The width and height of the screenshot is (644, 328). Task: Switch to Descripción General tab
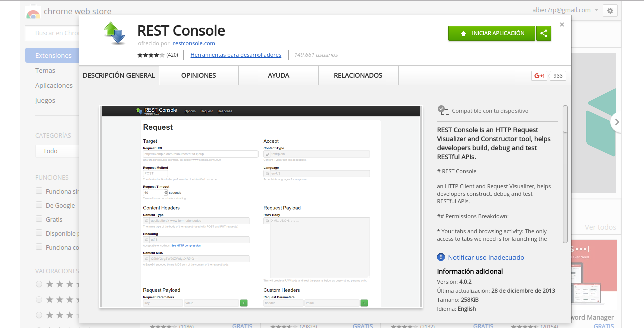coord(119,75)
